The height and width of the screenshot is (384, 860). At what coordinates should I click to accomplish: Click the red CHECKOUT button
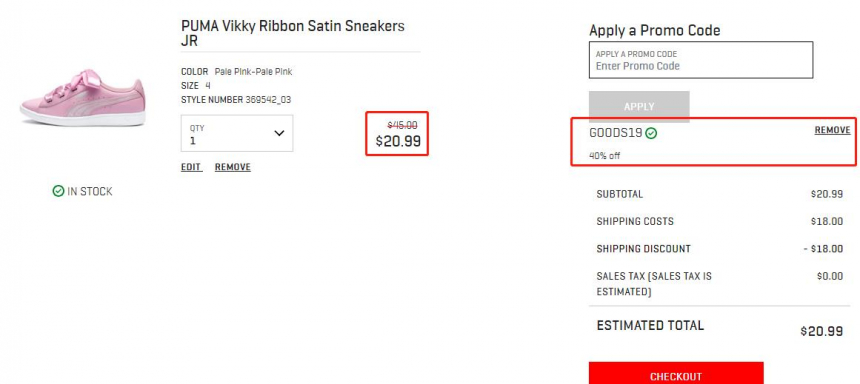click(x=676, y=373)
